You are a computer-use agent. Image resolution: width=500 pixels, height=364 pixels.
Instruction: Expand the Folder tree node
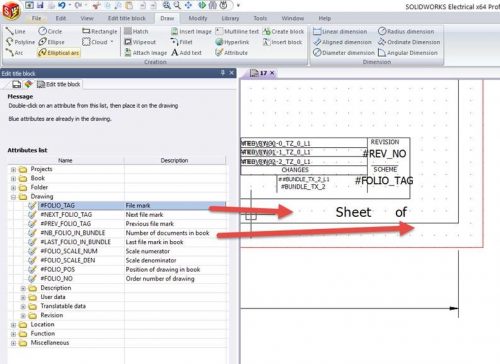[x=13, y=188]
